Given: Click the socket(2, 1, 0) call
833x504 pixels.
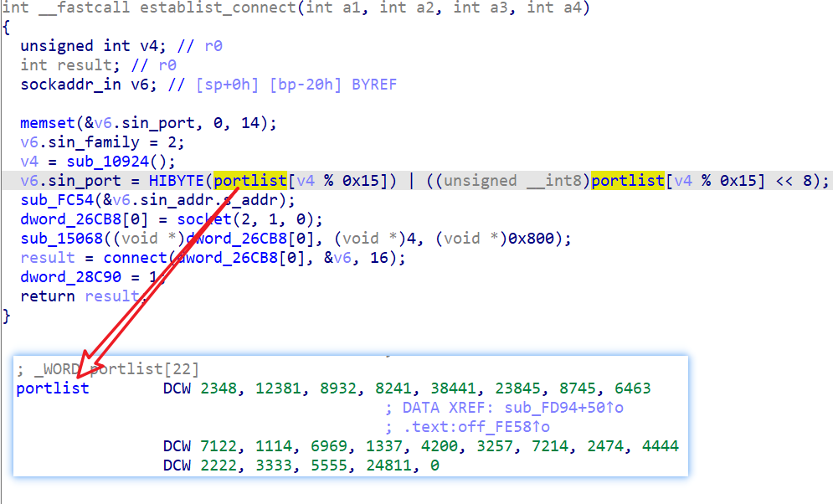Looking at the screenshot, I should point(249,219).
